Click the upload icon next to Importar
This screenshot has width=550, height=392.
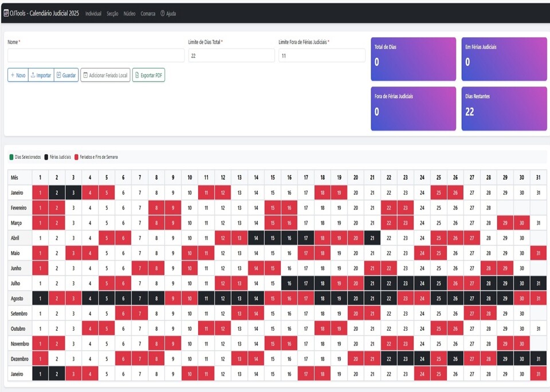(33, 75)
